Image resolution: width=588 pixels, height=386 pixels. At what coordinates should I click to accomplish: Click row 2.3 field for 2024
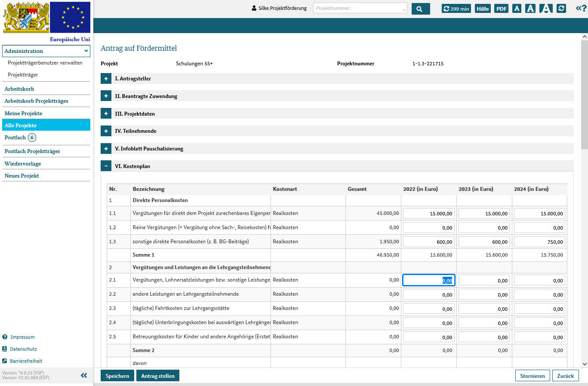tap(539, 309)
